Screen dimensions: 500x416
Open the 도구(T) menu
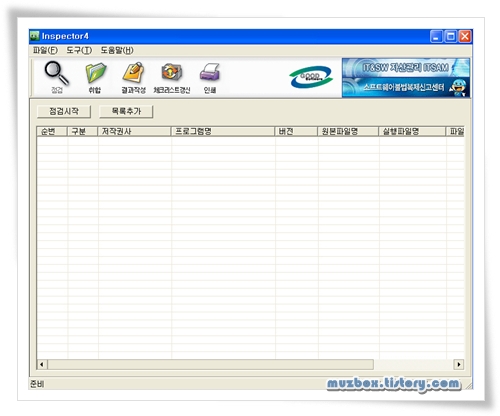79,50
